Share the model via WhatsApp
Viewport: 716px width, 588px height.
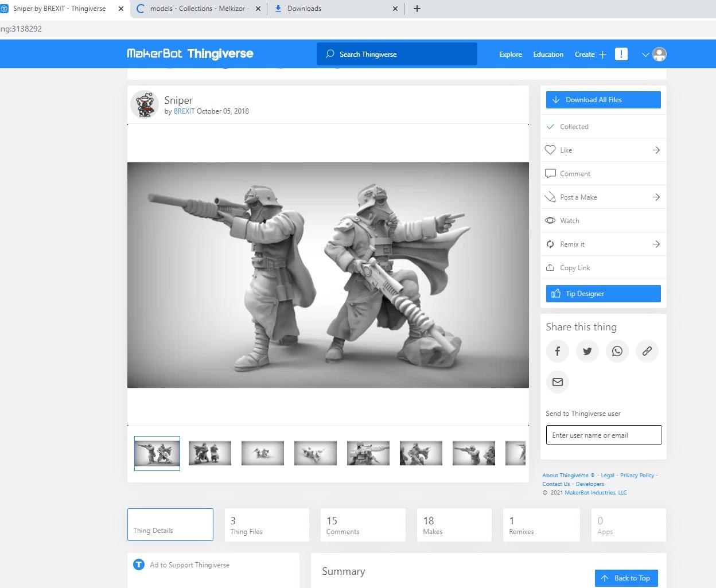click(617, 351)
